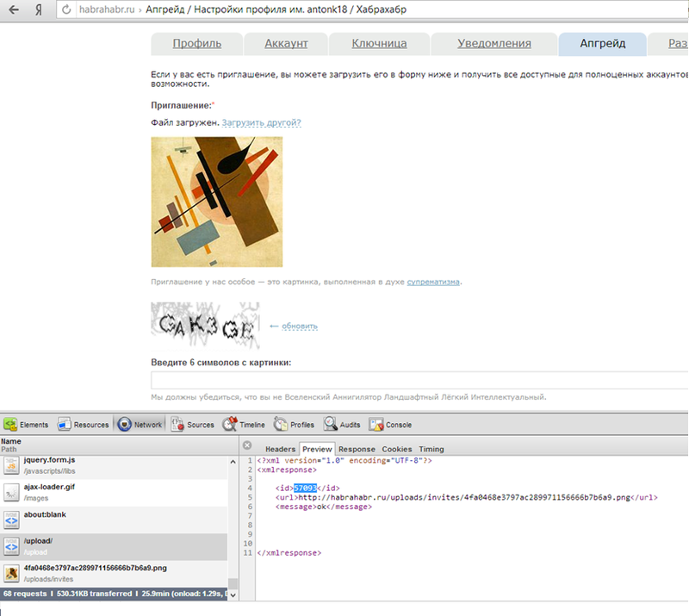Viewport: 689px width, 616px height.
Task: Click the address bar page title
Action: [x=276, y=9]
